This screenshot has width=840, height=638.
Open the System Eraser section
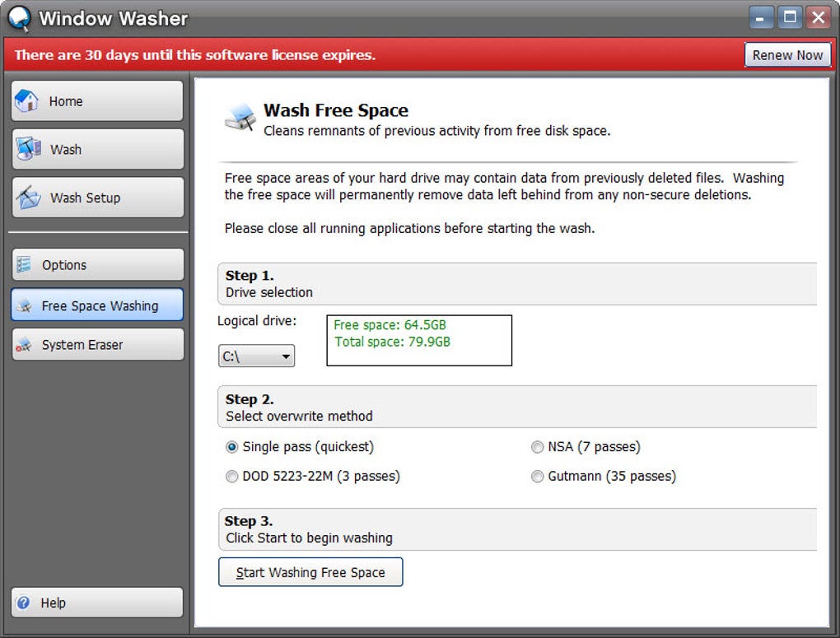point(97,344)
